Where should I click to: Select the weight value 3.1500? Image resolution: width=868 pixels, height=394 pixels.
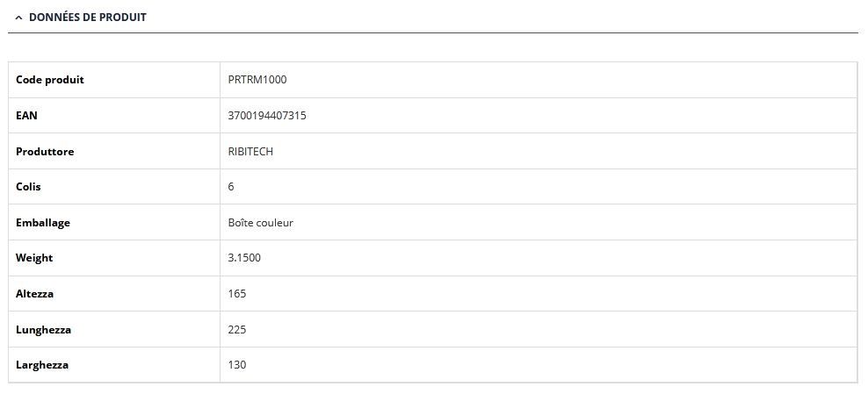click(244, 258)
